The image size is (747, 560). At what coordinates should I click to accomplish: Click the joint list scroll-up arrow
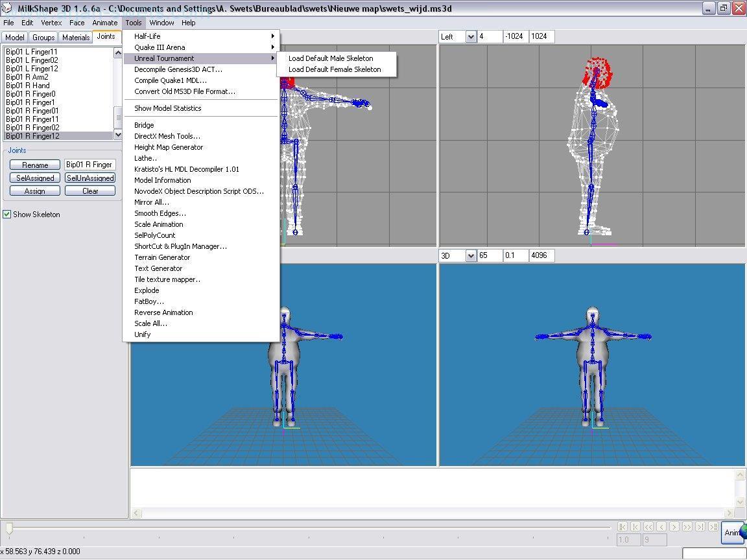[x=117, y=52]
